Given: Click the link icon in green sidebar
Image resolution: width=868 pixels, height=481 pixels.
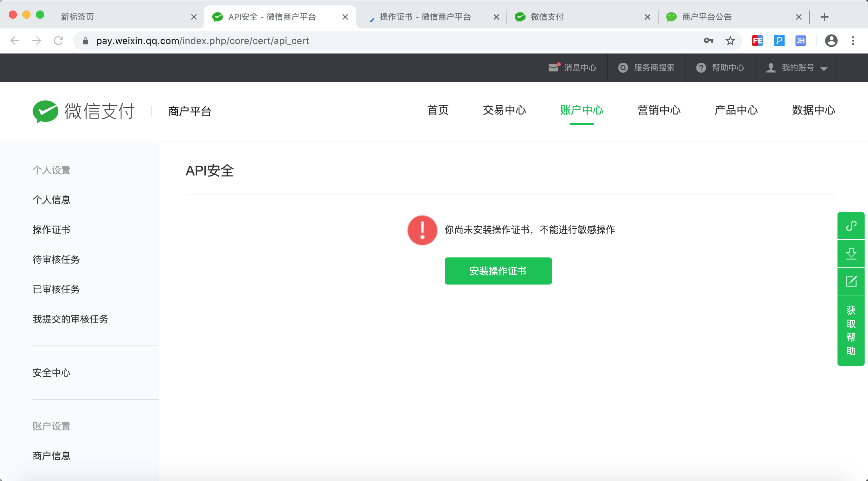Looking at the screenshot, I should [x=851, y=226].
